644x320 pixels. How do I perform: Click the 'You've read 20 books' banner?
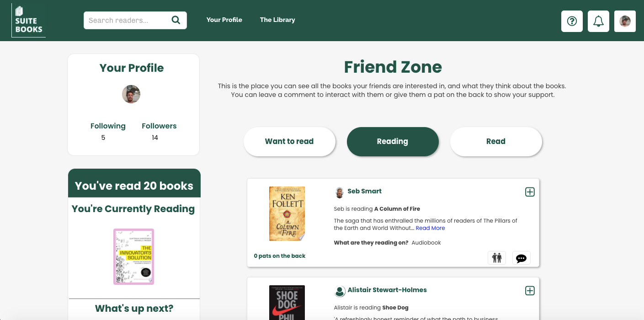click(134, 183)
